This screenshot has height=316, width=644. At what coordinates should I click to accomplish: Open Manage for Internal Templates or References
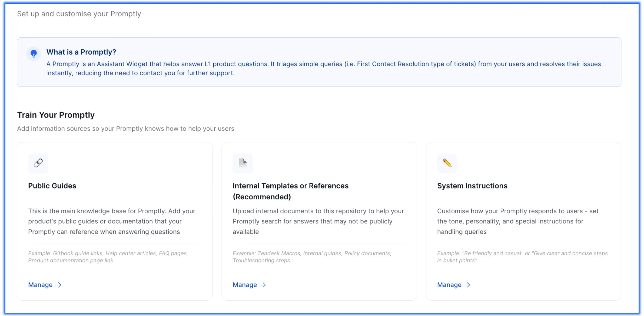[245, 285]
